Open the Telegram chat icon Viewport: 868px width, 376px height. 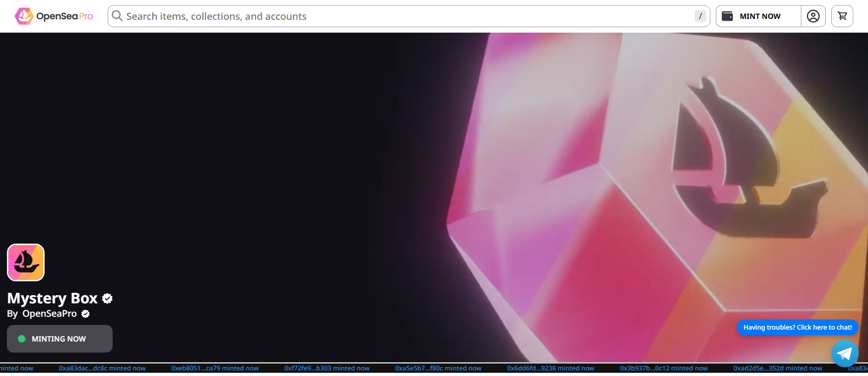point(845,353)
